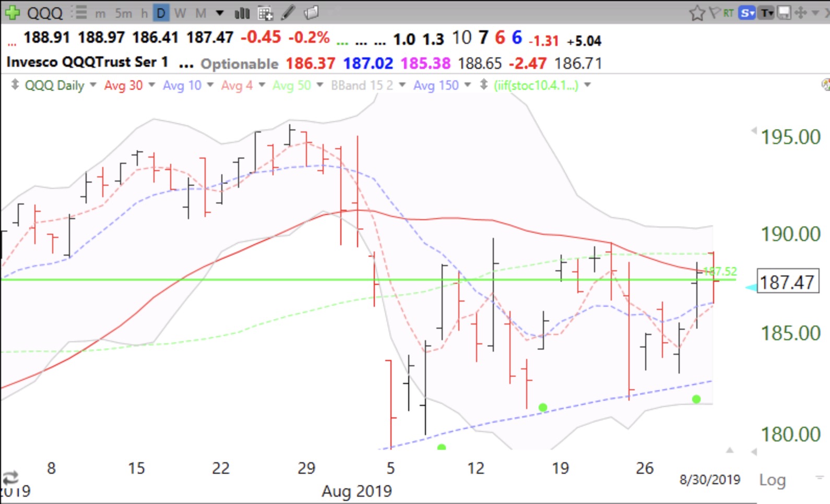Click the +5.04 value in the header

pyautogui.click(x=584, y=41)
